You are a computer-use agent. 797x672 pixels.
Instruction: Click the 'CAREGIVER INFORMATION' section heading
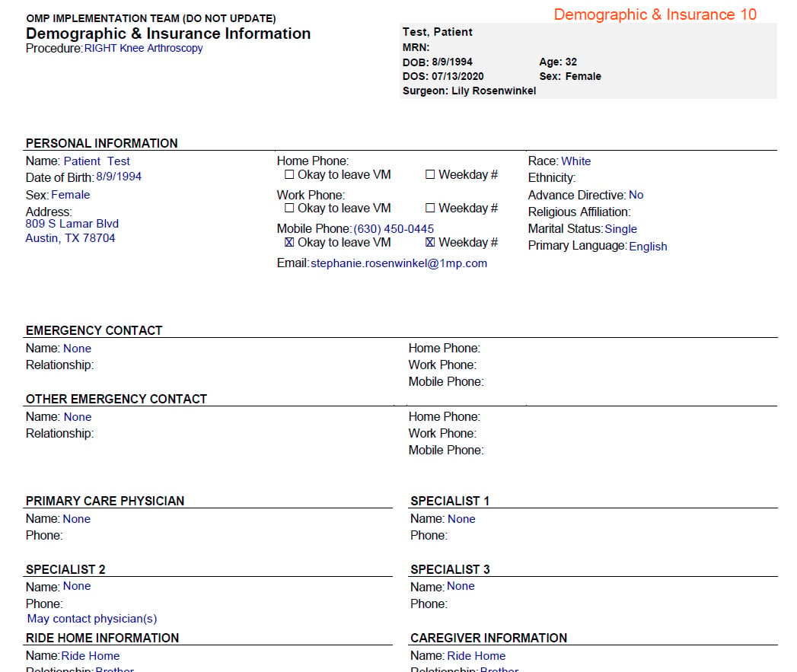click(x=489, y=638)
